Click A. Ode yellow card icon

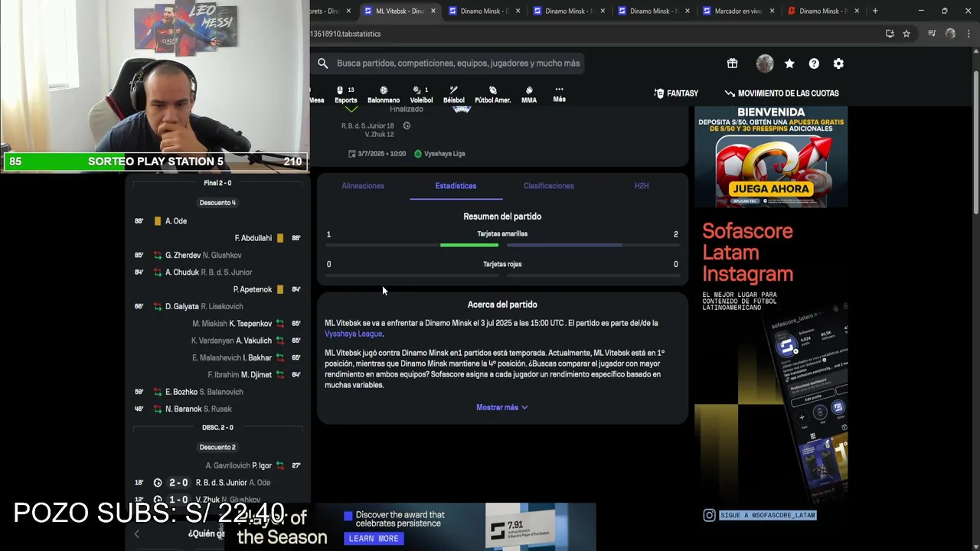(x=158, y=221)
